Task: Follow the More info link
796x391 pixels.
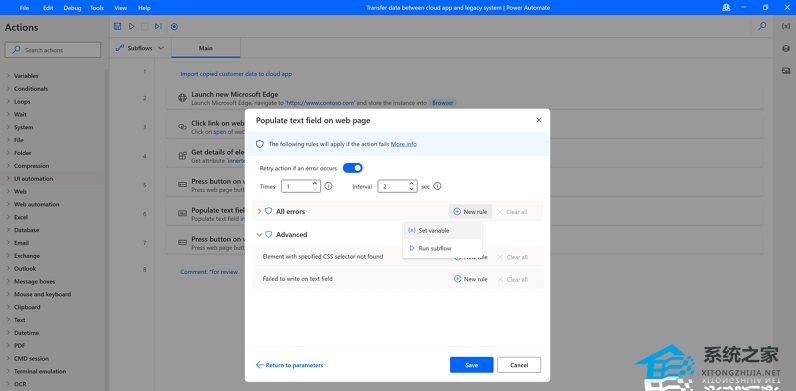Action: pos(404,144)
